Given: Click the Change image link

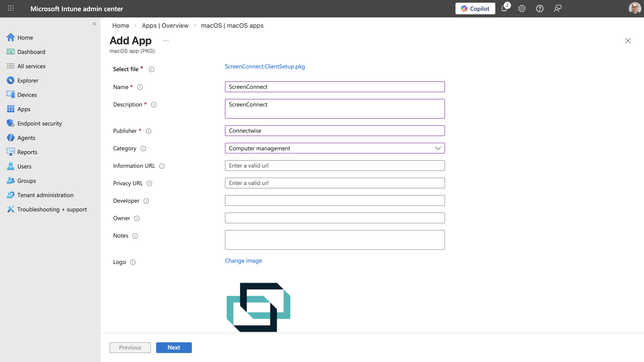Looking at the screenshot, I should (x=243, y=261).
